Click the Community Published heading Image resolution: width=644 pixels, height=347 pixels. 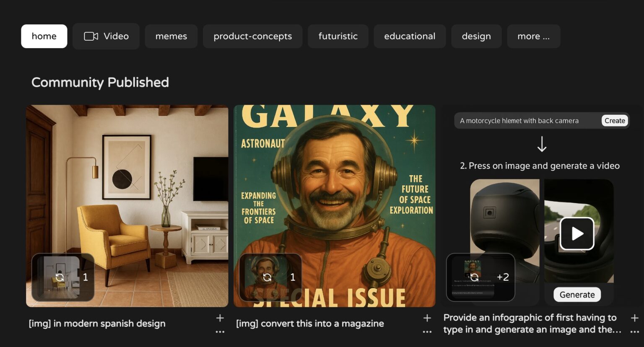tap(100, 82)
